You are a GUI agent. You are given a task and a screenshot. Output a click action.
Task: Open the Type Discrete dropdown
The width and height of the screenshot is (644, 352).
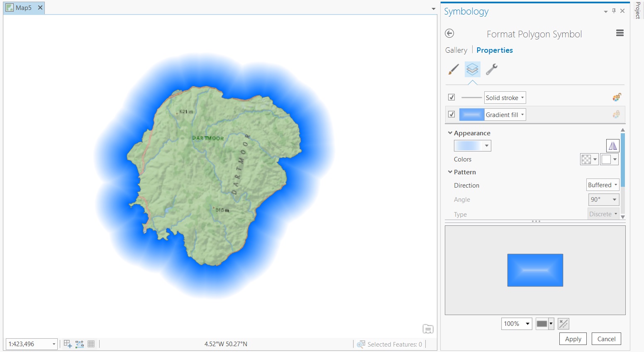(603, 214)
